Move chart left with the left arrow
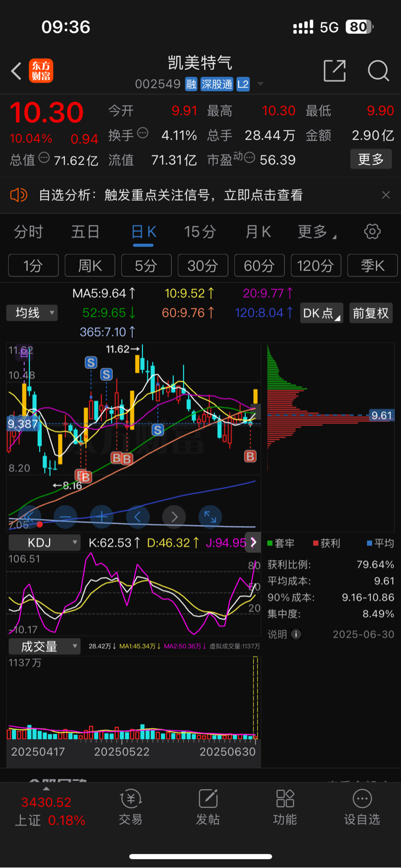Image resolution: width=401 pixels, height=868 pixels. [138, 517]
